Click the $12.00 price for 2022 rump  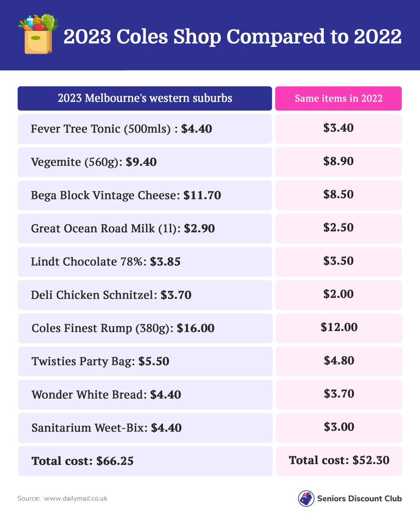(x=339, y=327)
